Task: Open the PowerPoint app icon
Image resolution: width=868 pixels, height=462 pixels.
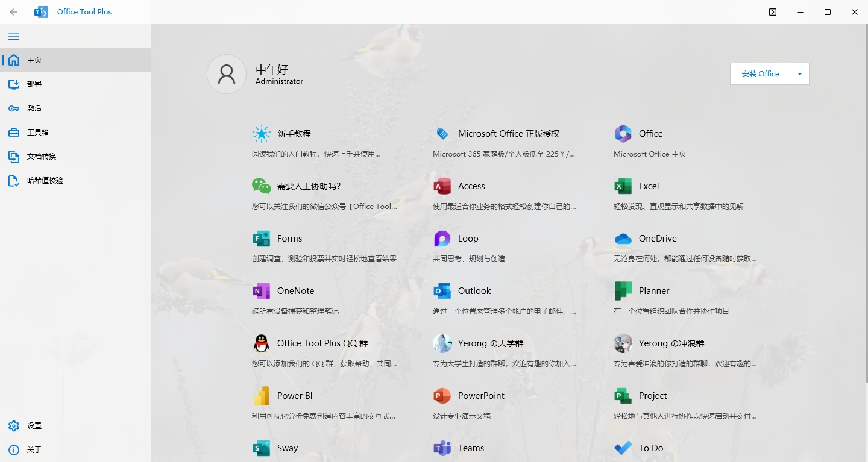Action: [x=442, y=396]
